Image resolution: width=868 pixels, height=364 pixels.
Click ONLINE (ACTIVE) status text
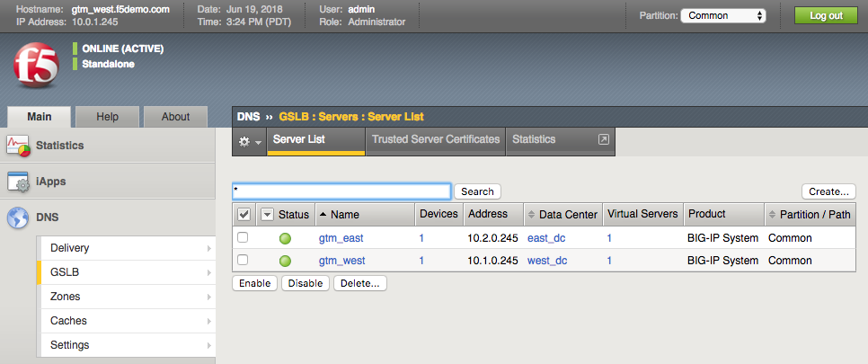click(x=123, y=49)
